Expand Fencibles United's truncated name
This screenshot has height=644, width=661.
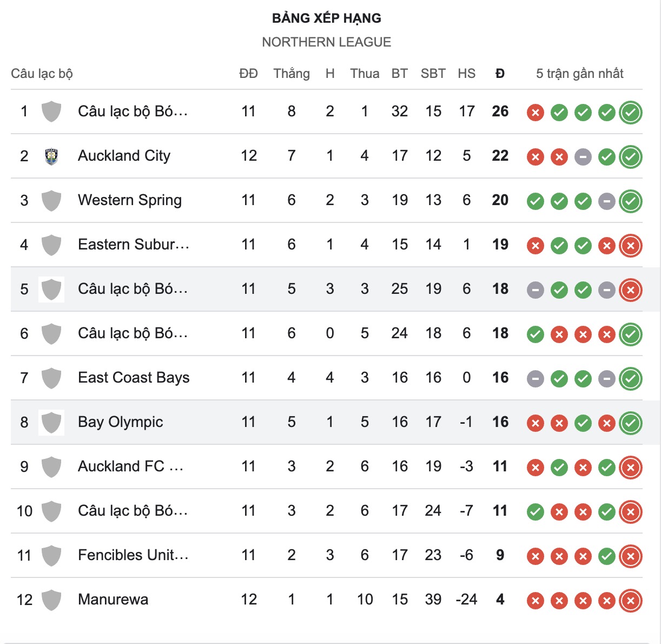[x=132, y=555]
